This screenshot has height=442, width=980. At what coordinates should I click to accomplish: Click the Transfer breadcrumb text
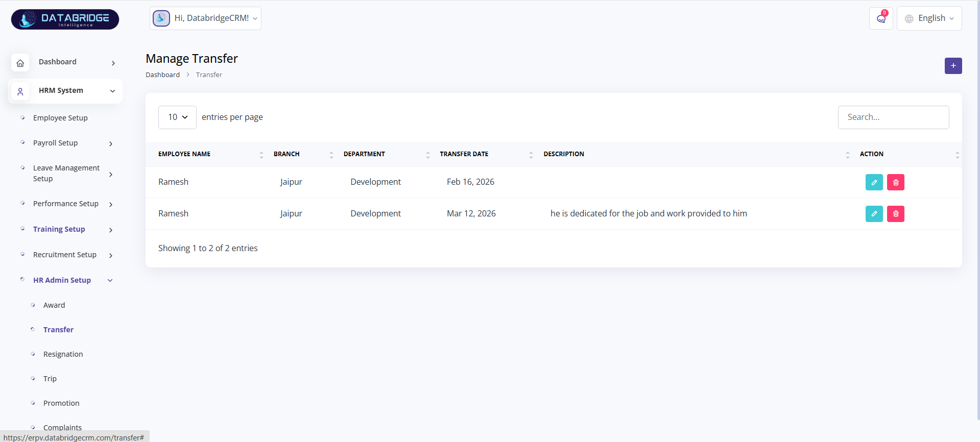209,75
